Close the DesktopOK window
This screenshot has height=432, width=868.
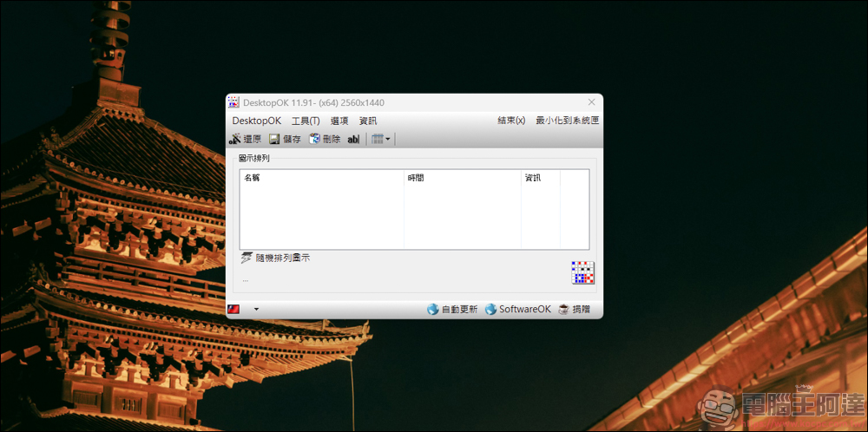[591, 102]
